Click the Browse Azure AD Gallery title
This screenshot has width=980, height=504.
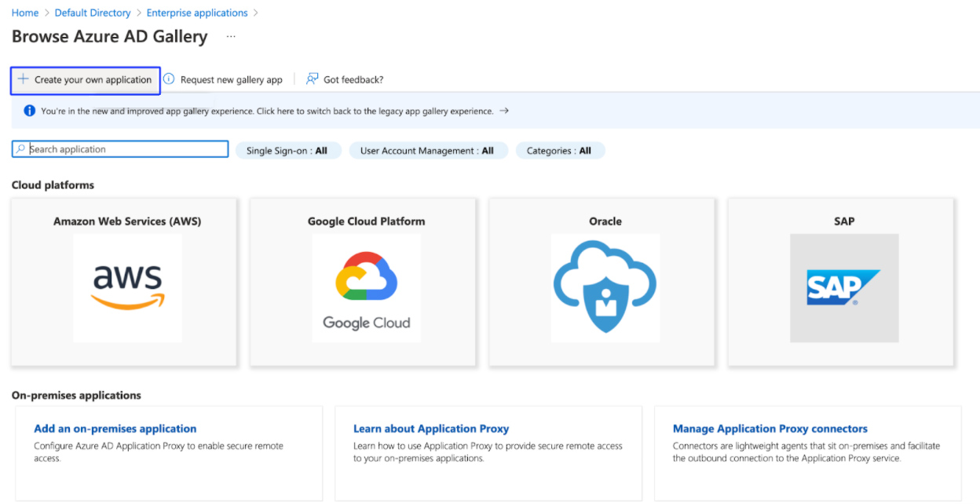coord(110,36)
